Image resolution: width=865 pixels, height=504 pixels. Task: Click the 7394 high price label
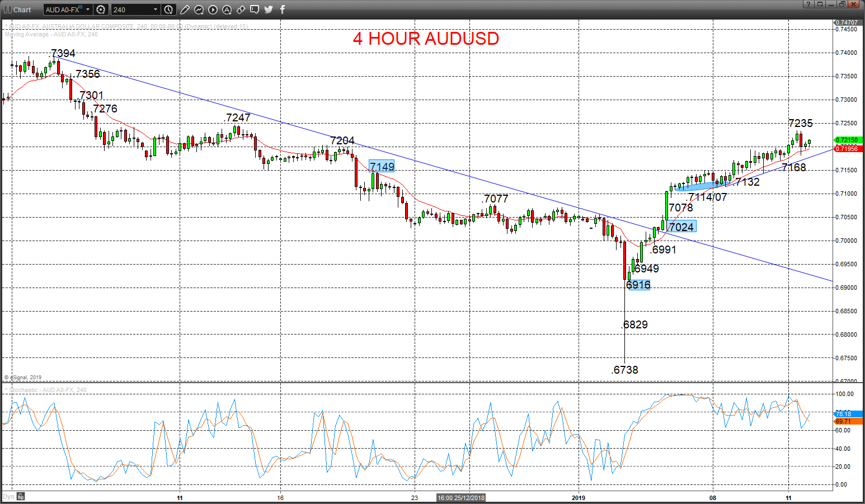(x=63, y=53)
